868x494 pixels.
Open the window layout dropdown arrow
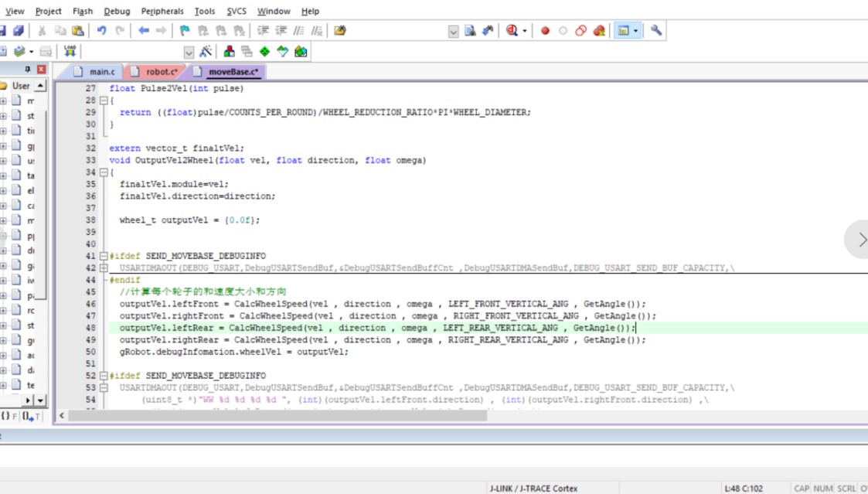pyautogui.click(x=636, y=31)
